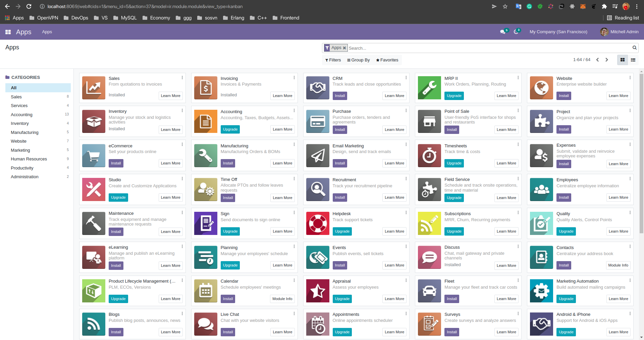The image size is (644, 340).
Task: Click the Calendar app icon
Action: point(206,291)
